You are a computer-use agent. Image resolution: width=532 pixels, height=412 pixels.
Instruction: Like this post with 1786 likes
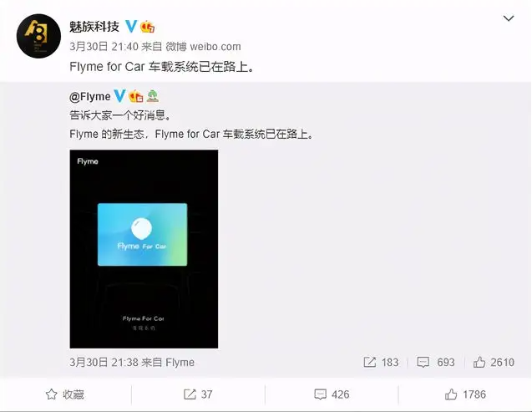(465, 394)
